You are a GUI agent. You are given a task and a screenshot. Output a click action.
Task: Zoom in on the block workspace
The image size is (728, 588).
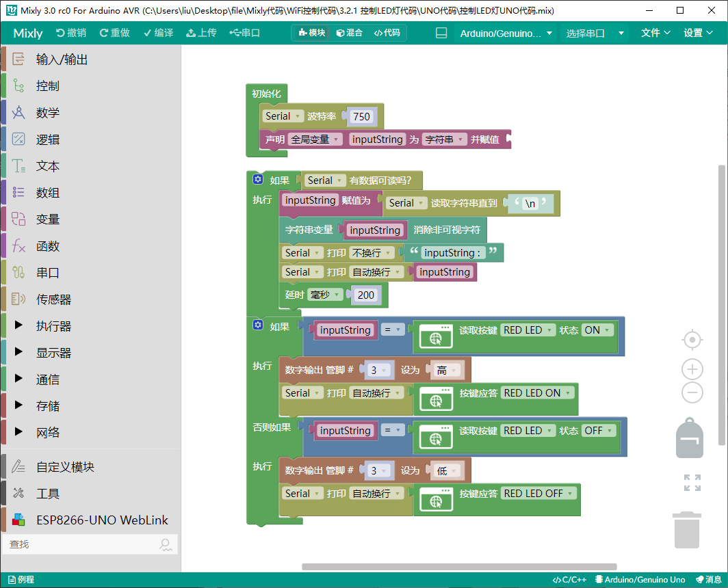click(x=692, y=369)
